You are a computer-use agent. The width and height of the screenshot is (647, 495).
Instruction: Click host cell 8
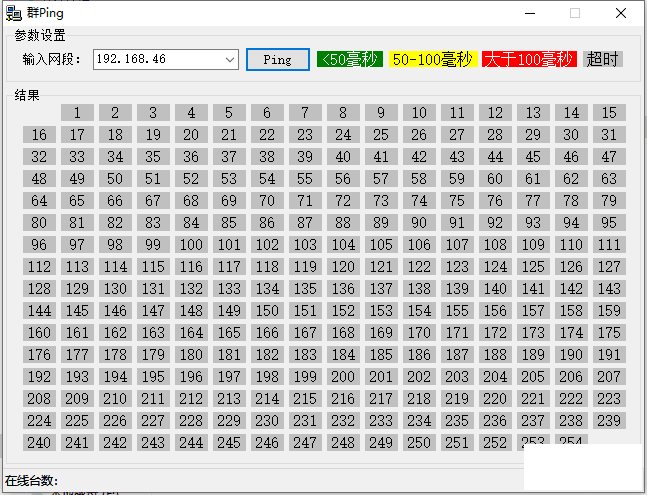click(343, 113)
